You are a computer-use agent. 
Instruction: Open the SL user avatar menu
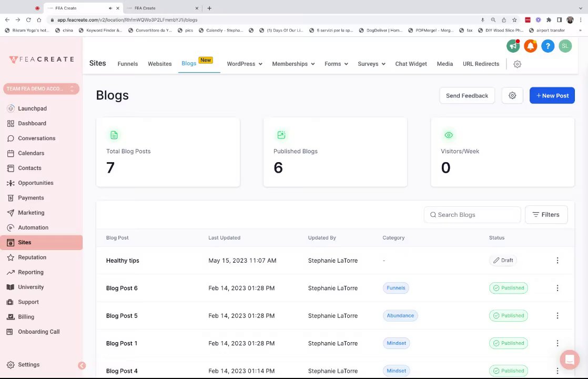click(565, 46)
